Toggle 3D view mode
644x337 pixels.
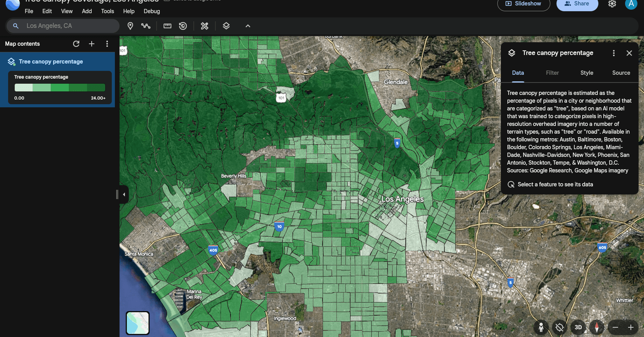pyautogui.click(x=578, y=328)
